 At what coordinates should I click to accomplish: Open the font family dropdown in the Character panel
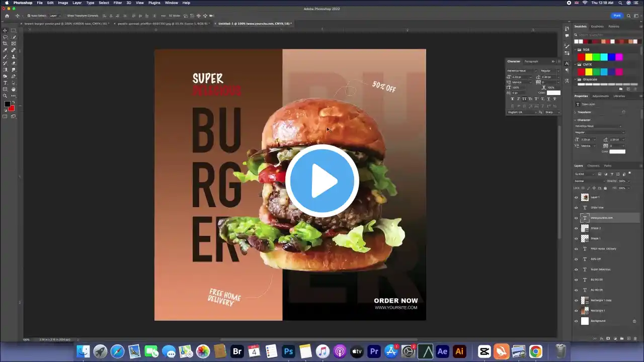click(x=522, y=71)
